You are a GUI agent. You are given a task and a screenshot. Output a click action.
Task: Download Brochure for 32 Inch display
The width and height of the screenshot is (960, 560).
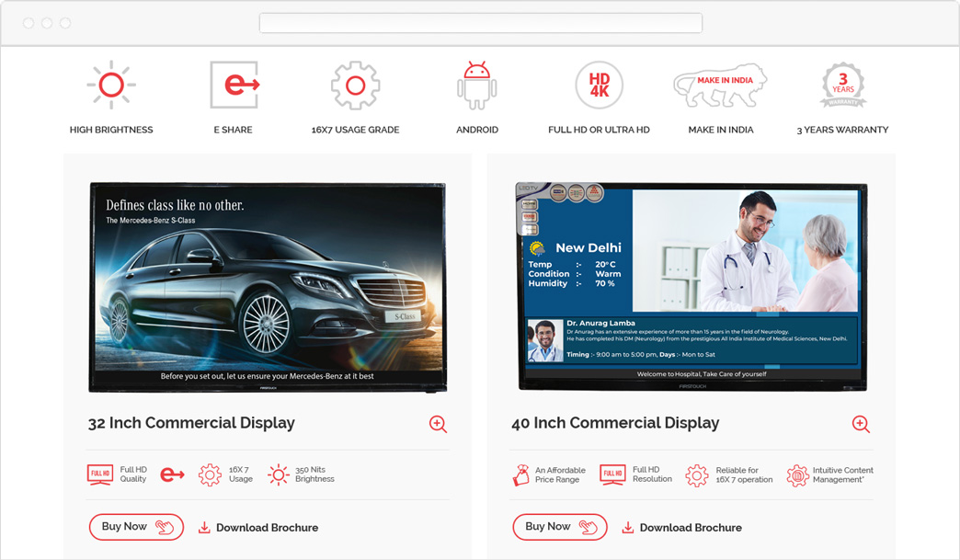[x=267, y=528]
